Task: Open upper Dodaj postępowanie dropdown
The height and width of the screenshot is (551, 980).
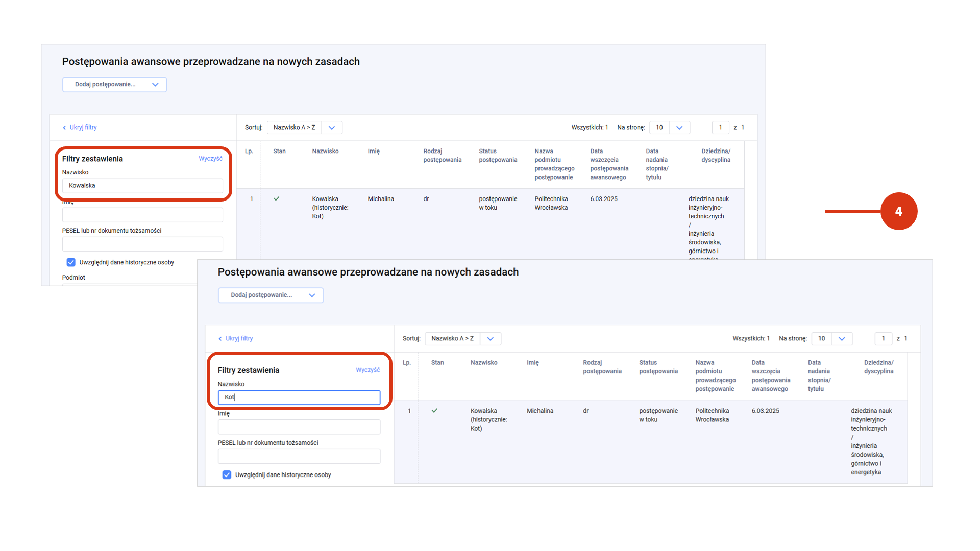Action: 114,84
